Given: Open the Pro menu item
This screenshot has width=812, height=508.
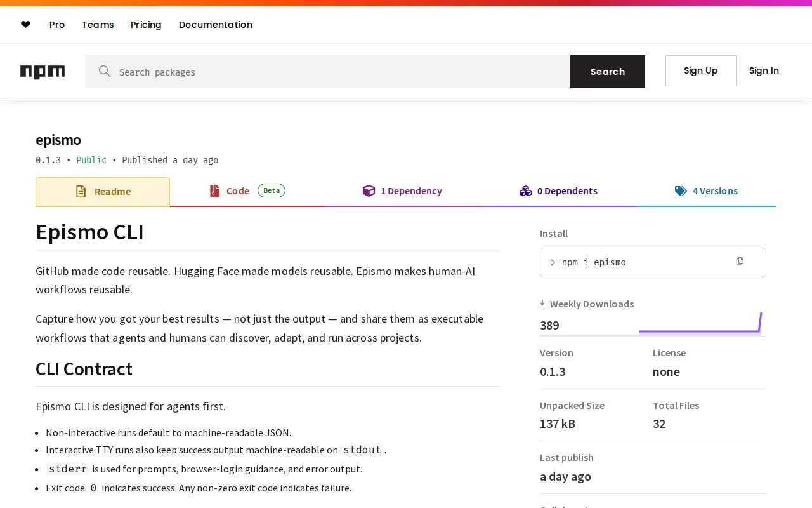Looking at the screenshot, I should pyautogui.click(x=57, y=25).
